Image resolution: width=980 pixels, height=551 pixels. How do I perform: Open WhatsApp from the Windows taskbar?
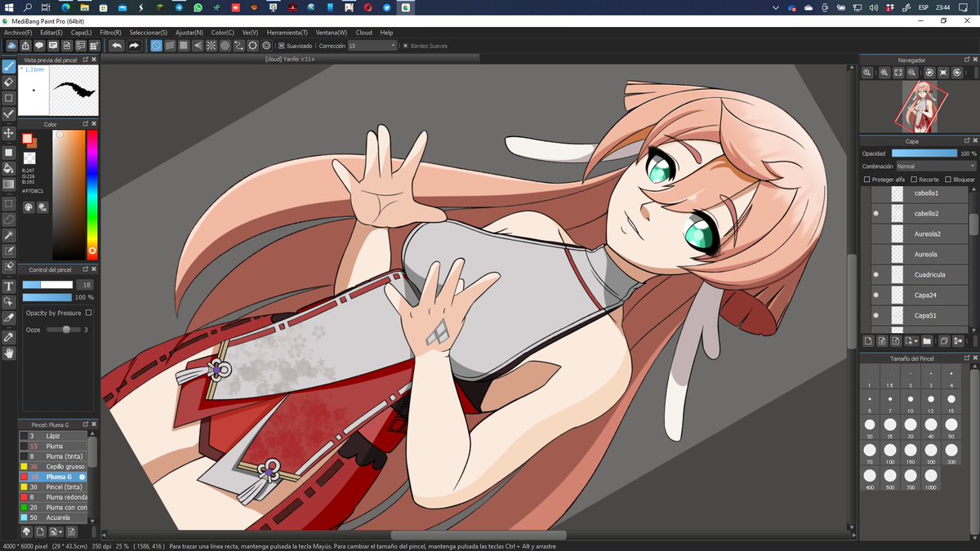(x=198, y=7)
